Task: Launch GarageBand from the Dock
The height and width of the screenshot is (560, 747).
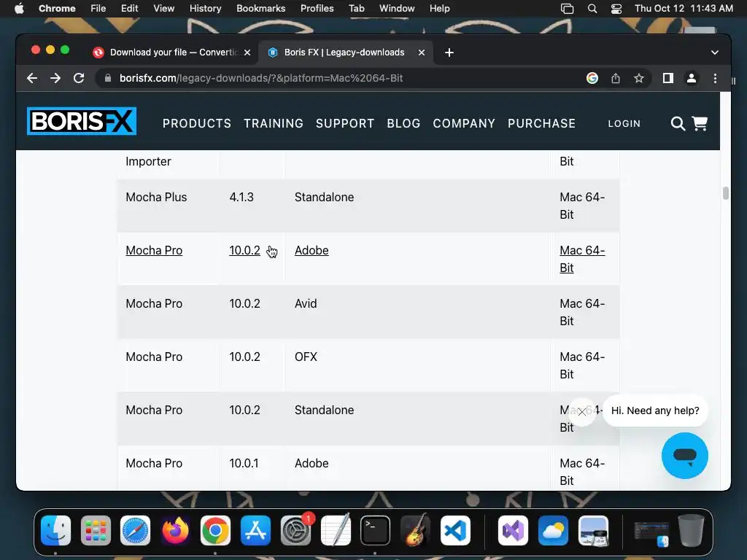Action: pyautogui.click(x=415, y=530)
